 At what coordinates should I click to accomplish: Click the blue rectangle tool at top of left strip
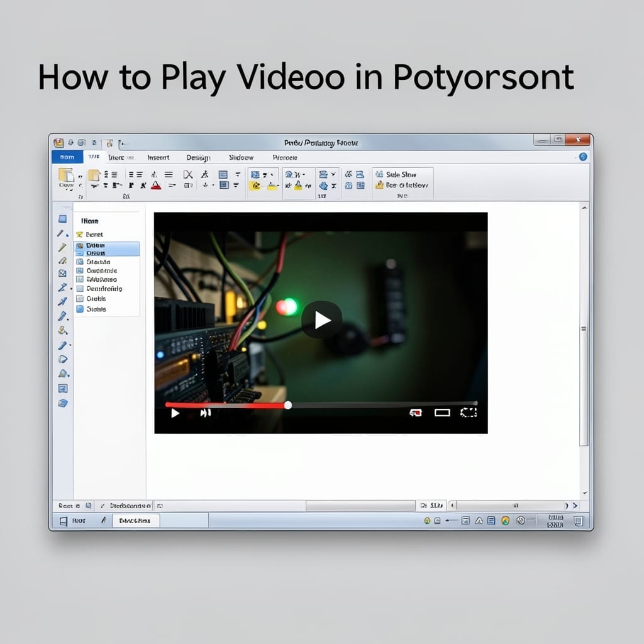[x=62, y=219]
